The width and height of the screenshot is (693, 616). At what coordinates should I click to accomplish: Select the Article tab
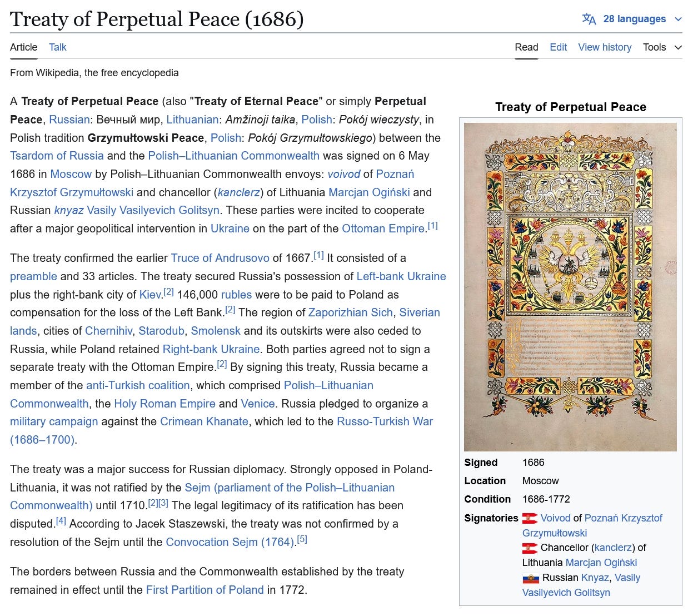pos(23,47)
